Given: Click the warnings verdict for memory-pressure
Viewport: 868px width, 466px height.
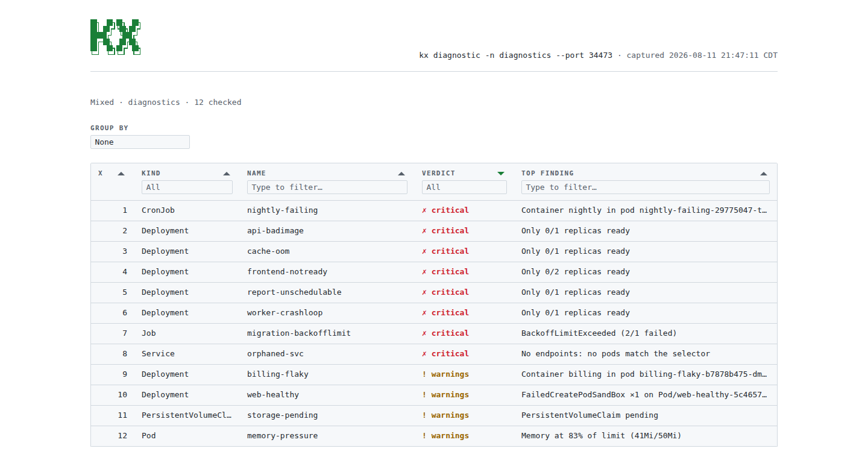Looking at the screenshot, I should click(445, 436).
